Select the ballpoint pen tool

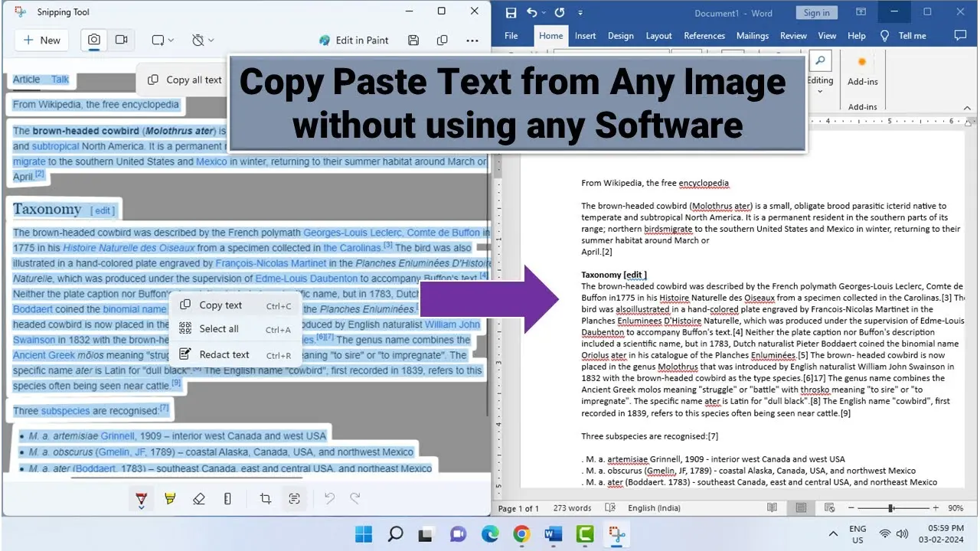pyautogui.click(x=142, y=499)
